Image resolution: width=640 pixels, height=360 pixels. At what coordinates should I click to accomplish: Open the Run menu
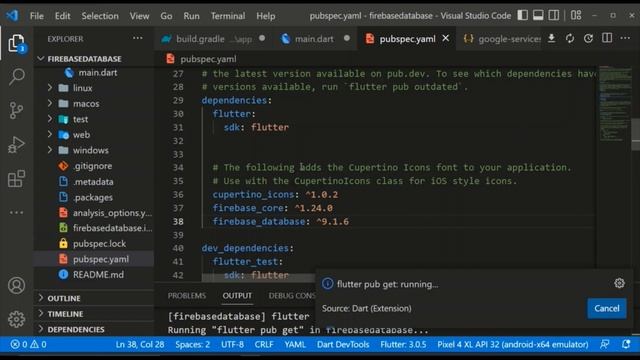(x=191, y=16)
